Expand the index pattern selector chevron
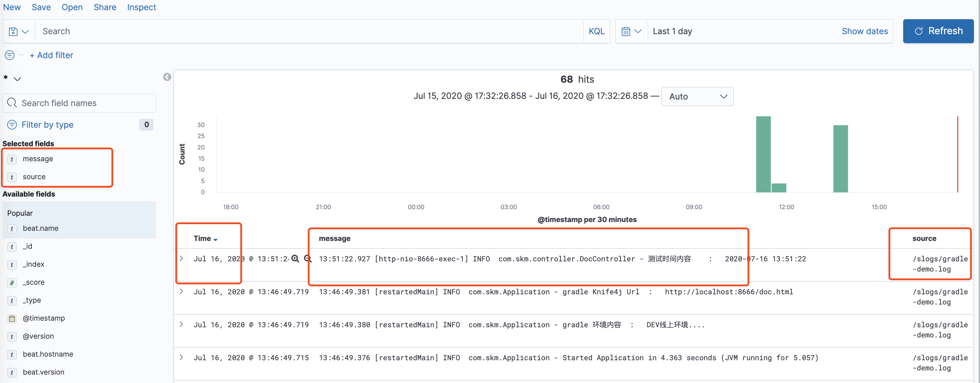Screen dimensions: 980x383 coord(17,79)
